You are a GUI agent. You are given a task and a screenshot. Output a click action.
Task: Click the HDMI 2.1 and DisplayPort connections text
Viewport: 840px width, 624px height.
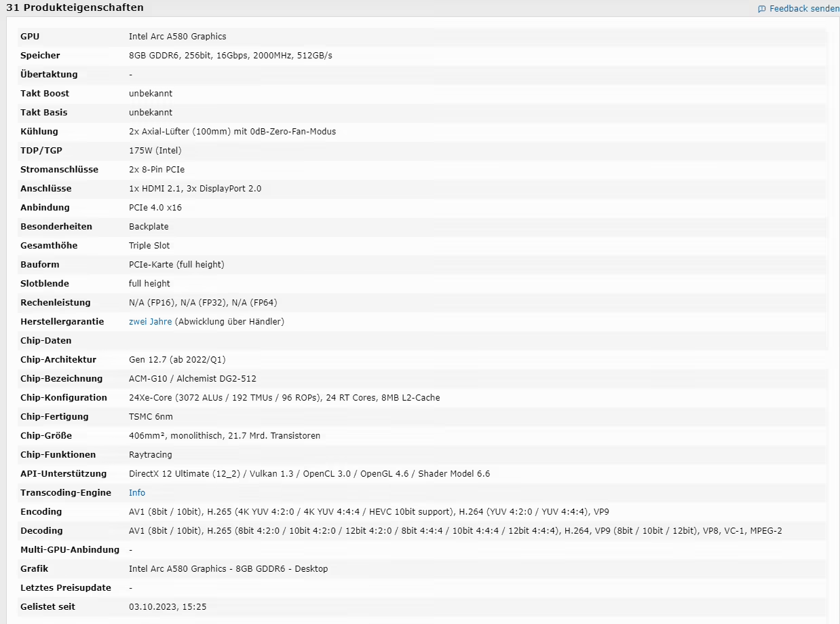[195, 188]
